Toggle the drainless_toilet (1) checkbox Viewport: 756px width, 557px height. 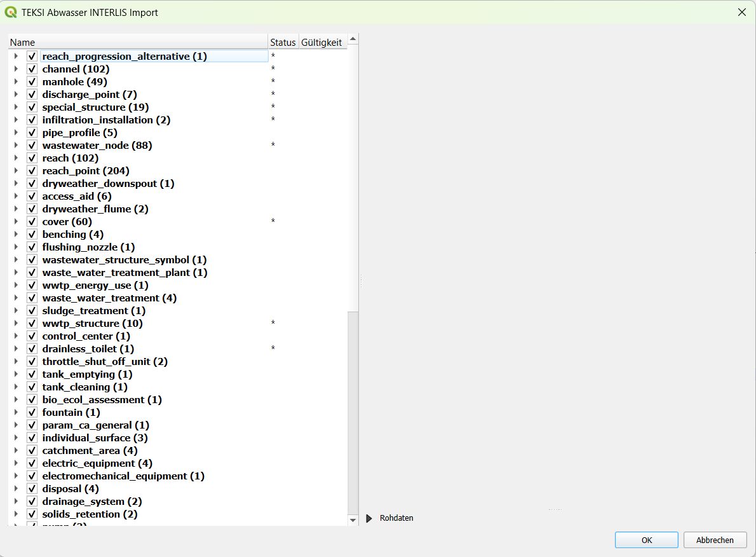pyautogui.click(x=32, y=348)
